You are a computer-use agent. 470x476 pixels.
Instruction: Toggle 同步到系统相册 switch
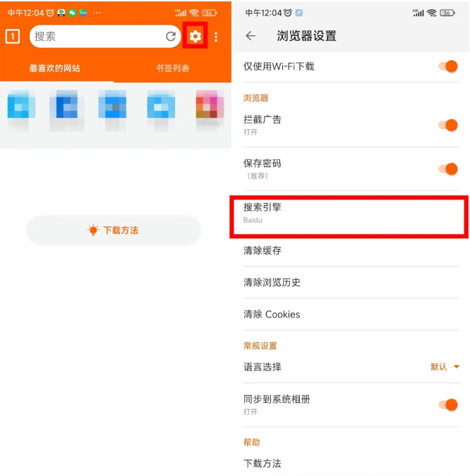point(448,405)
